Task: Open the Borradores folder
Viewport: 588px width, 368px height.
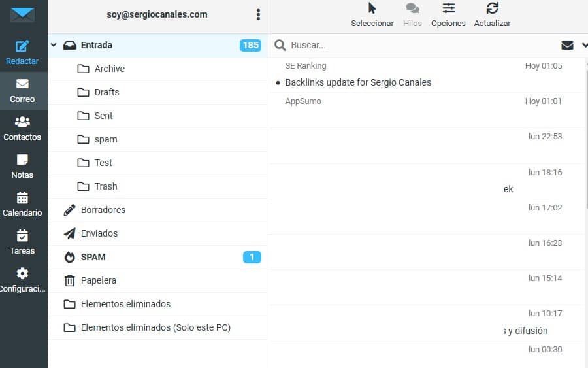Action: [x=157, y=210]
